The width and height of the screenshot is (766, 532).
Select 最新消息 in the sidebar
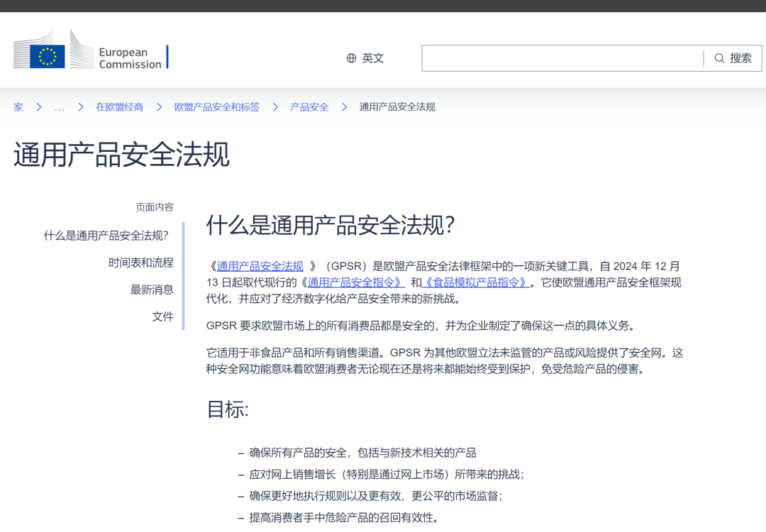point(151,289)
